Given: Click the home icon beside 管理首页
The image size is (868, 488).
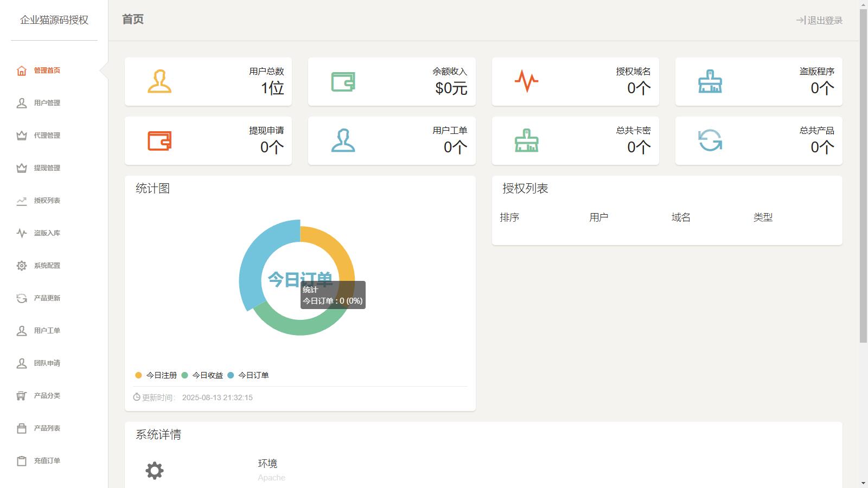Looking at the screenshot, I should [x=22, y=70].
